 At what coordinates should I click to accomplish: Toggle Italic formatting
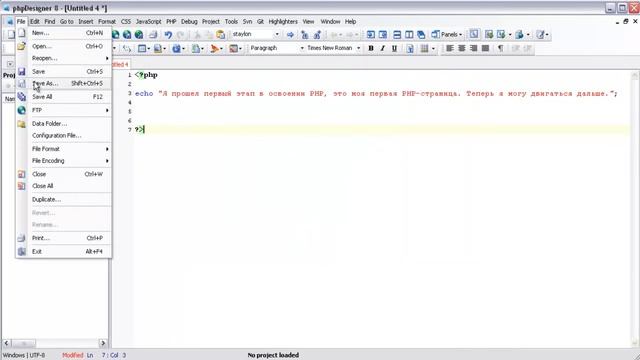click(x=382, y=48)
